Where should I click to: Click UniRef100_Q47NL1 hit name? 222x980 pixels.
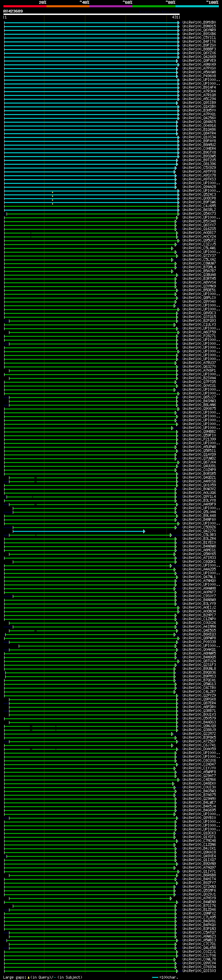tap(199, 577)
